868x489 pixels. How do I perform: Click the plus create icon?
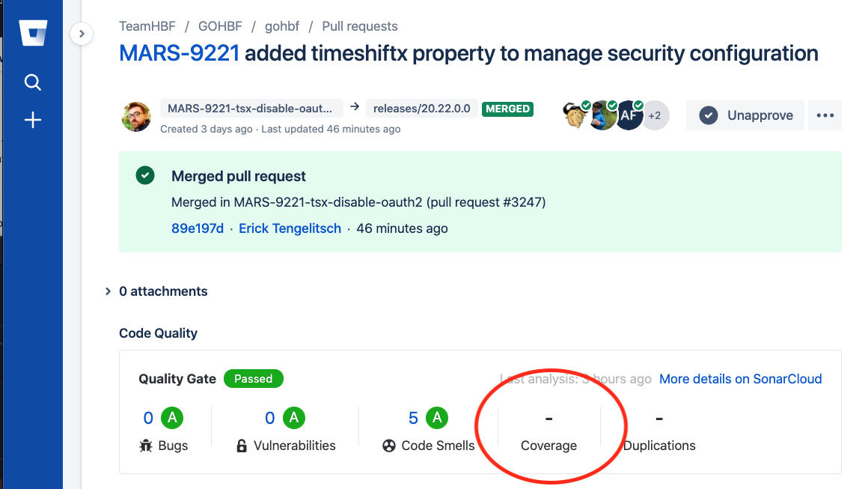click(x=33, y=120)
